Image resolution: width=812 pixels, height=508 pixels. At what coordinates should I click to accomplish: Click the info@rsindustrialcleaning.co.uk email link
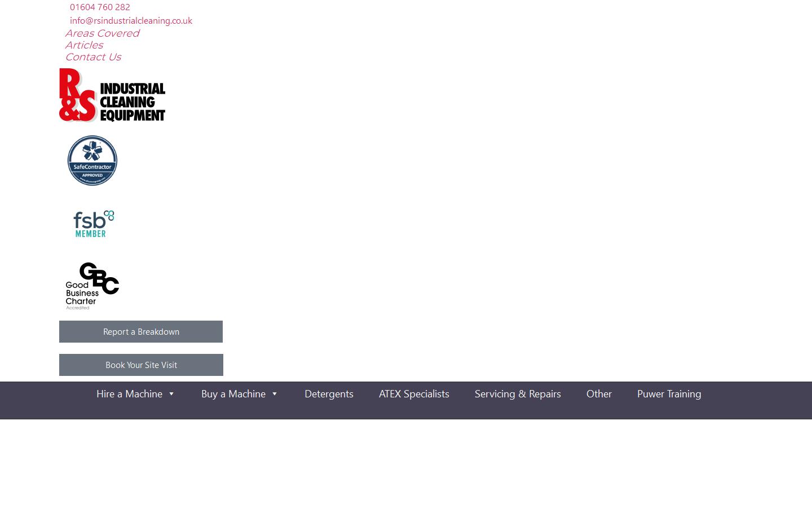(131, 21)
